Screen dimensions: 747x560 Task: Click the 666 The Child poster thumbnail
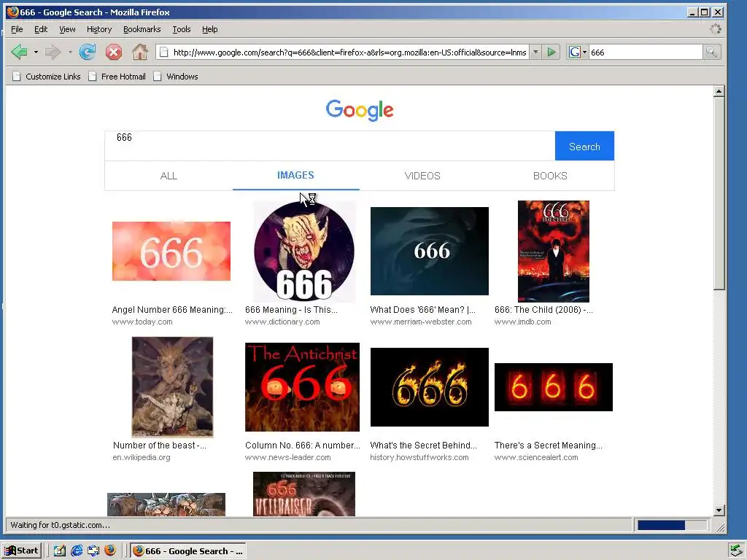point(554,251)
